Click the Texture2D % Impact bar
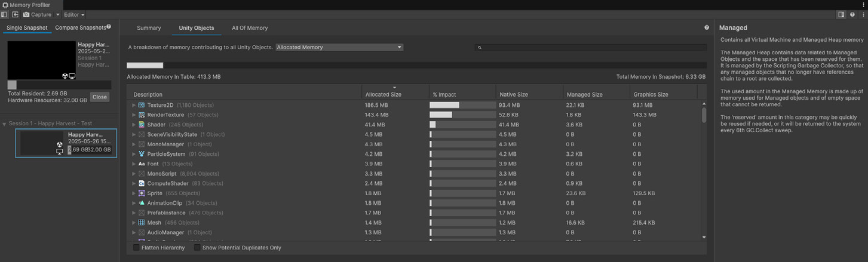Image resolution: width=868 pixels, height=262 pixels. click(x=462, y=105)
